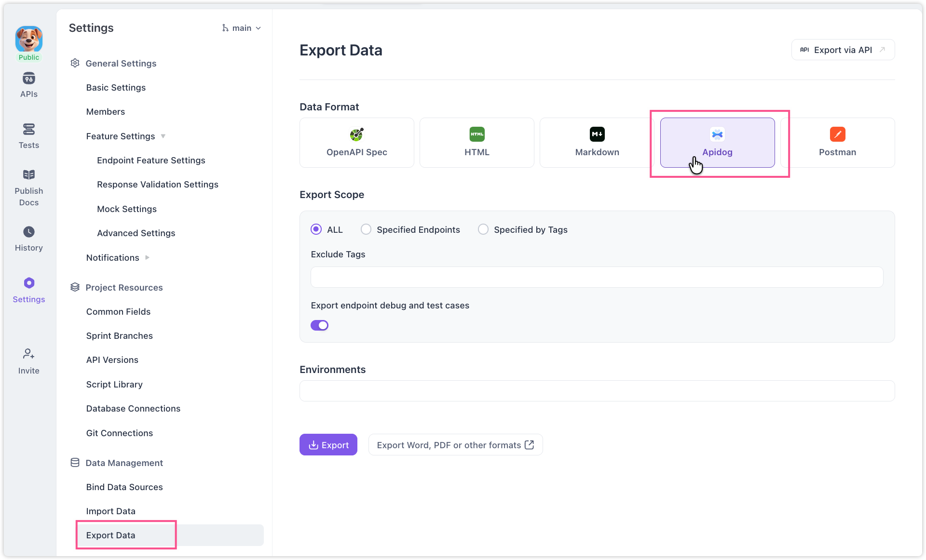Expand the Notifications settings group
This screenshot has width=926, height=560.
[x=147, y=258]
